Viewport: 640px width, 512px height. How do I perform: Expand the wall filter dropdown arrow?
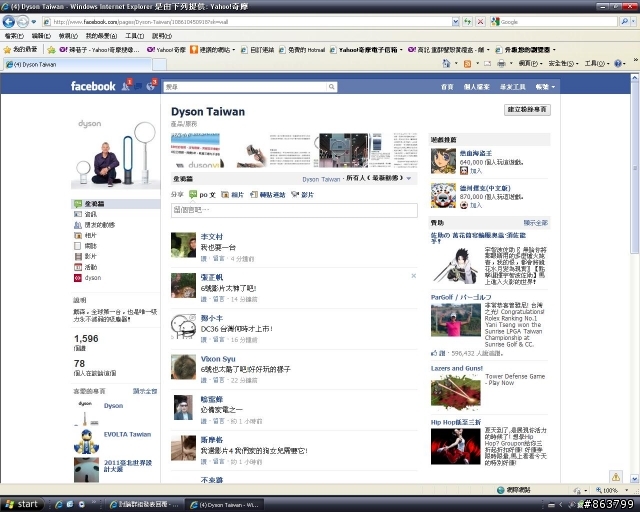(409, 179)
